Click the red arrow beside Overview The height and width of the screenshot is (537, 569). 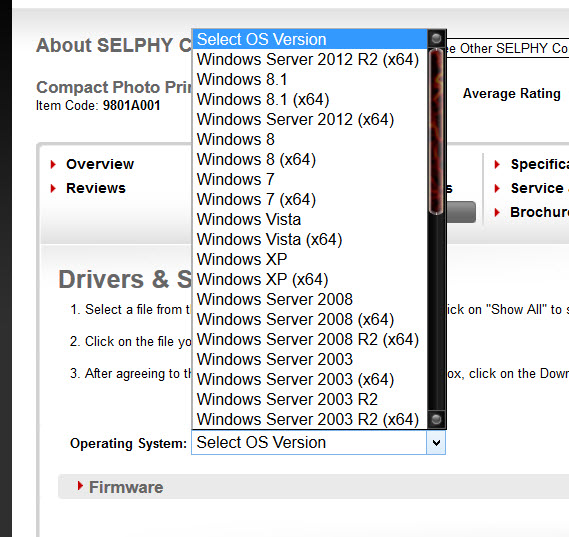pyautogui.click(x=53, y=164)
